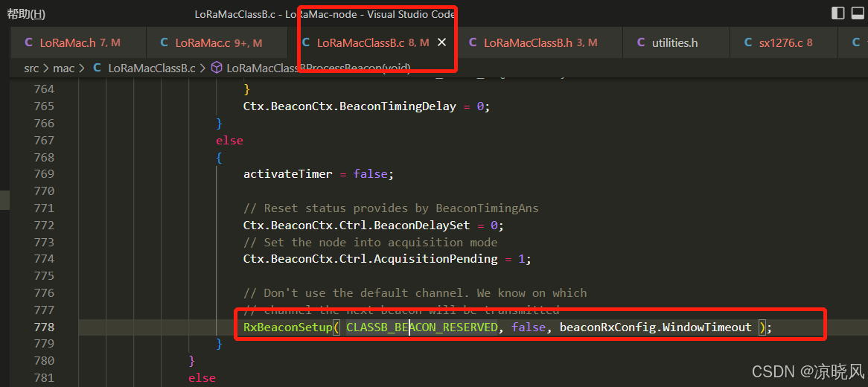The width and height of the screenshot is (868, 387).
Task: Click 'BeaconTimingDelay' on line 765
Action: (x=398, y=106)
